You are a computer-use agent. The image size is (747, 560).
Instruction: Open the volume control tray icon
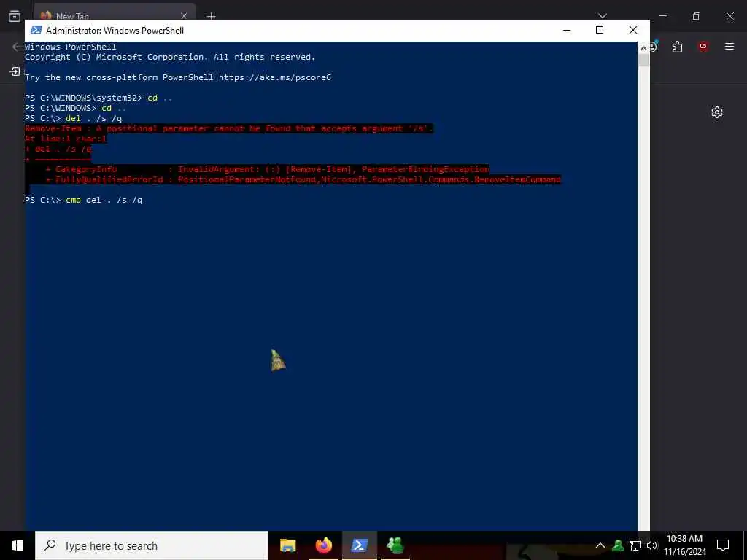coord(651,545)
